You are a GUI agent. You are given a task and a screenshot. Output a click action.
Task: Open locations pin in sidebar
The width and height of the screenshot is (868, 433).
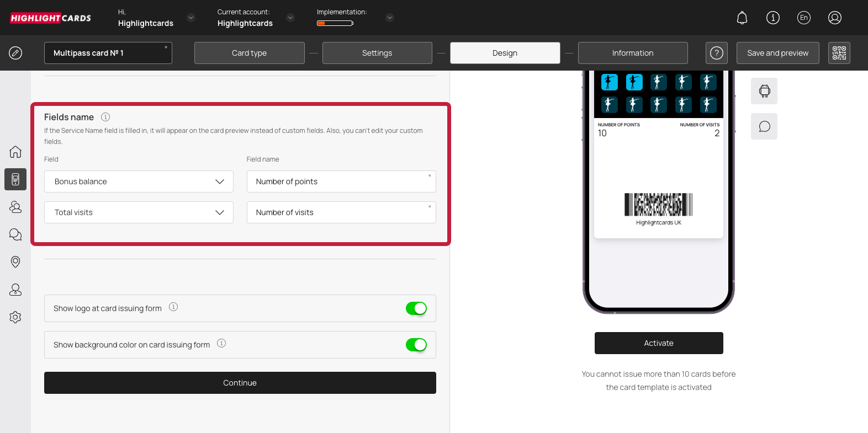(x=15, y=262)
